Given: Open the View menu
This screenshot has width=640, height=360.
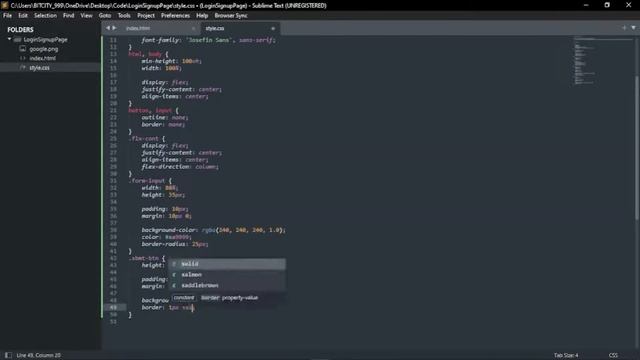Looking at the screenshot, I should pos(86,16).
